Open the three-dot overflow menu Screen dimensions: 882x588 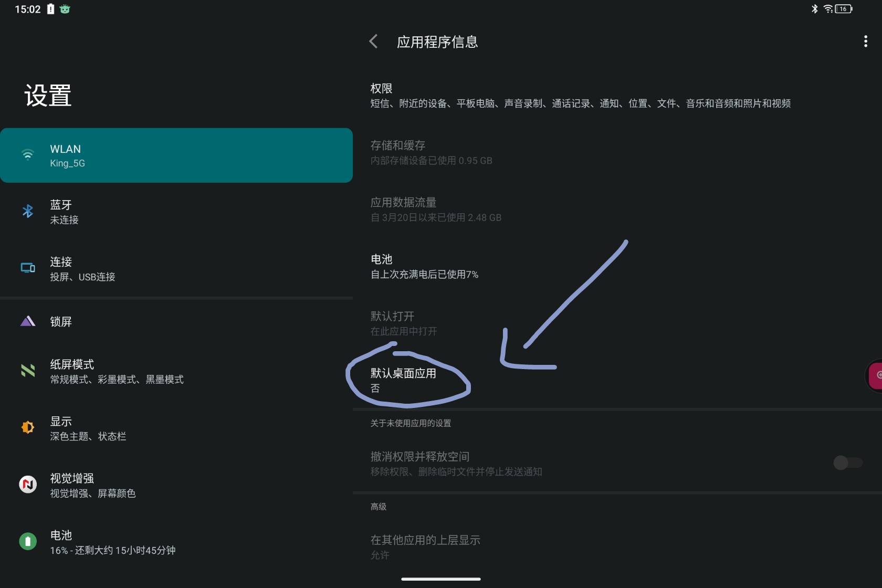tap(865, 41)
